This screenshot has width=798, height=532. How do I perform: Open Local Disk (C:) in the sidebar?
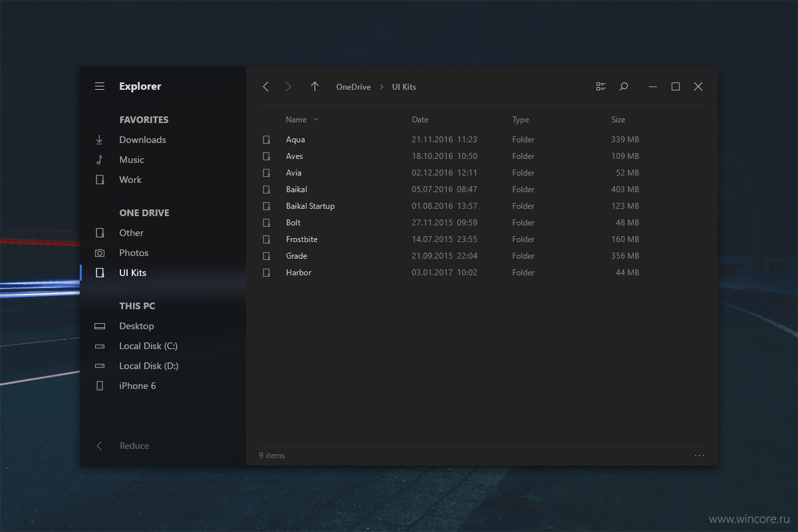pos(148,346)
